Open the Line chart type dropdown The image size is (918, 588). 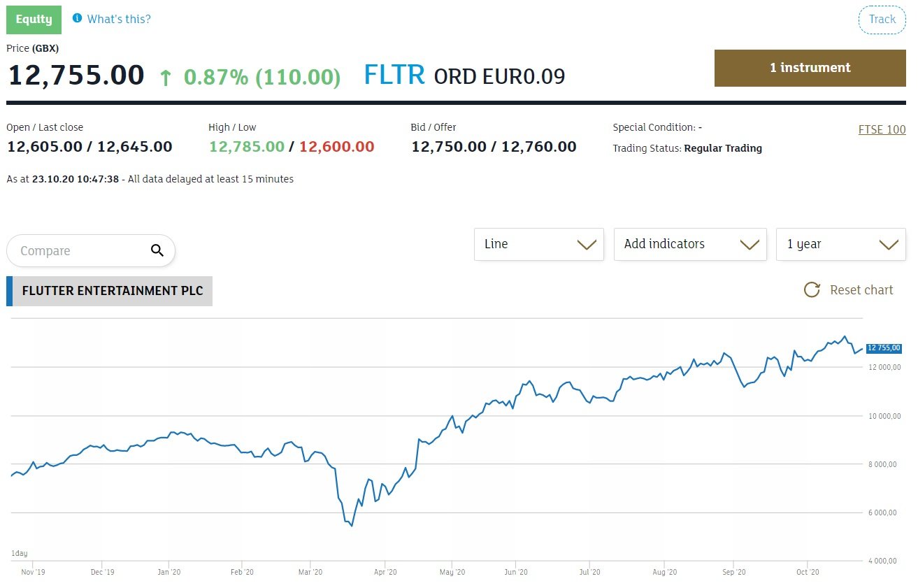point(538,245)
